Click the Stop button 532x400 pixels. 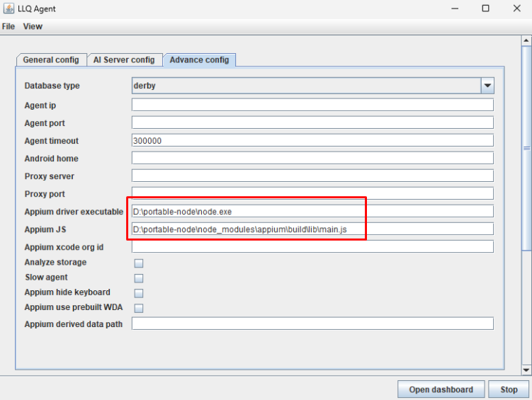click(509, 389)
